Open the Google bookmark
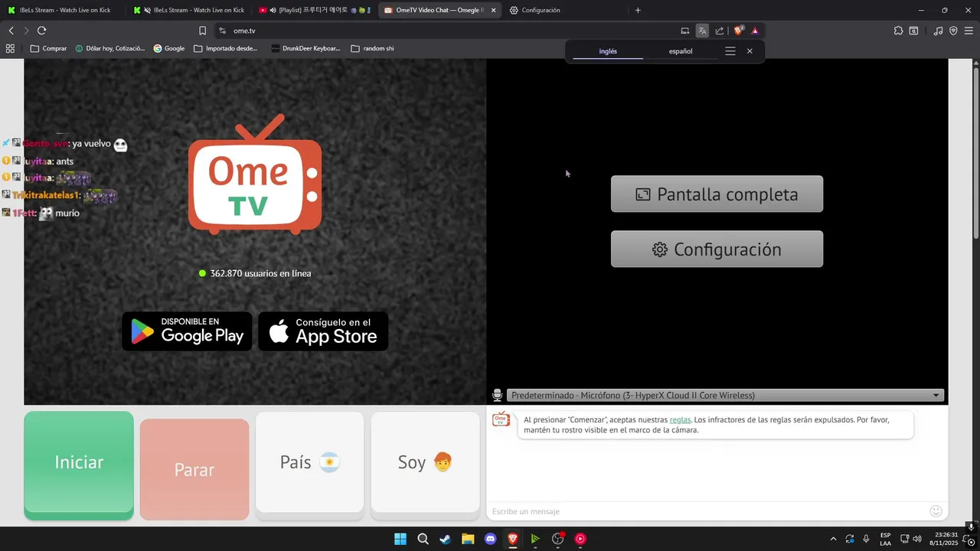Viewport: 980px width, 551px height. click(169, 48)
